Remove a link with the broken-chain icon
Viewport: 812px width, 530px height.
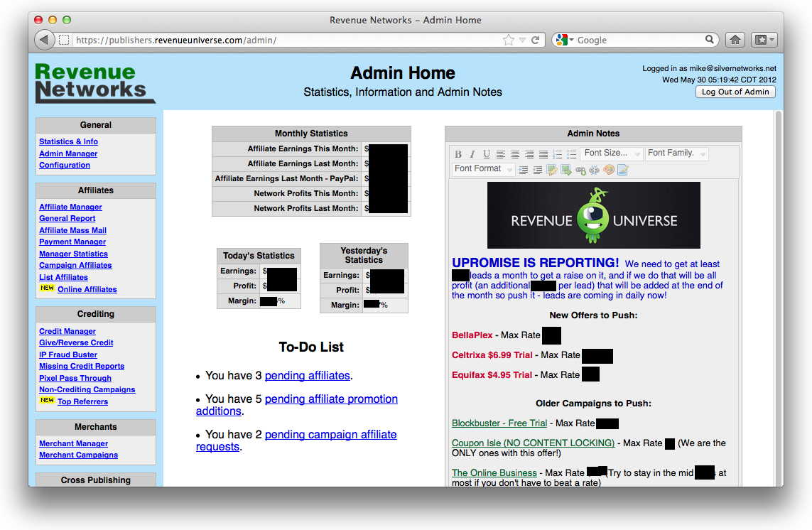point(594,170)
